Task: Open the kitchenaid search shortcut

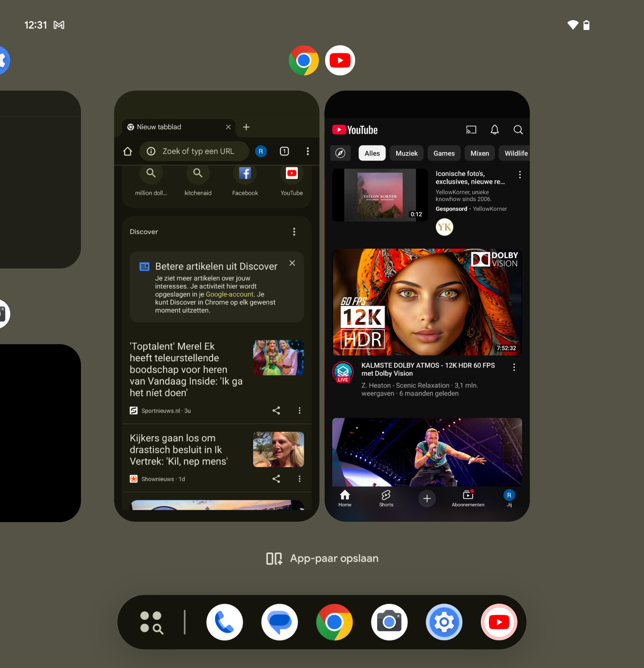Action: tap(198, 181)
